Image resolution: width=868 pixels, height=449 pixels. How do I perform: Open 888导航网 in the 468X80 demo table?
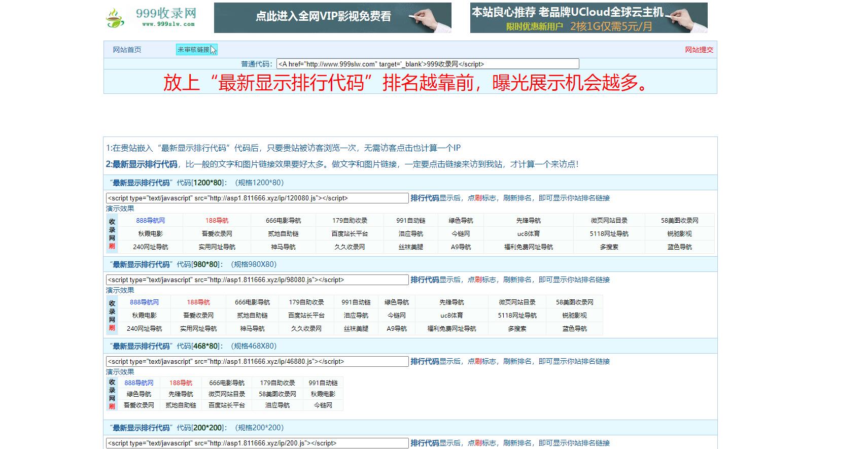click(x=139, y=383)
